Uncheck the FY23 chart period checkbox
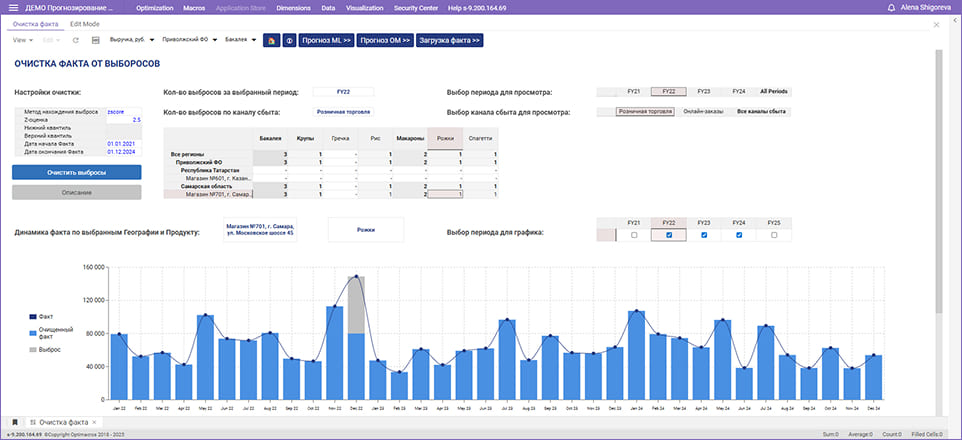 tap(704, 235)
